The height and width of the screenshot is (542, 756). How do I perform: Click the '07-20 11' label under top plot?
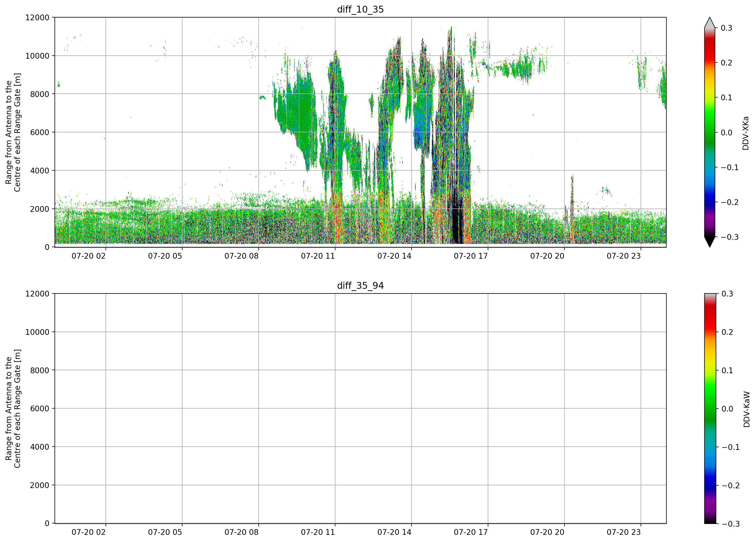(318, 256)
